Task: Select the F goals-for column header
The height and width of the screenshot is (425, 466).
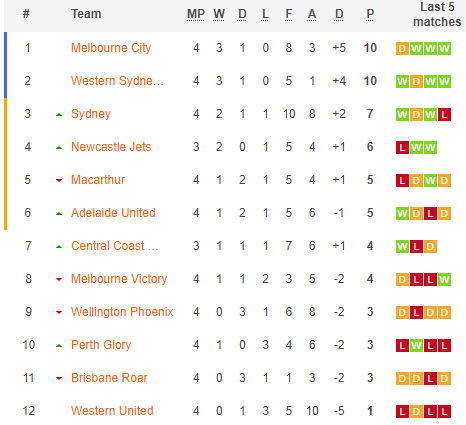Action: click(289, 14)
